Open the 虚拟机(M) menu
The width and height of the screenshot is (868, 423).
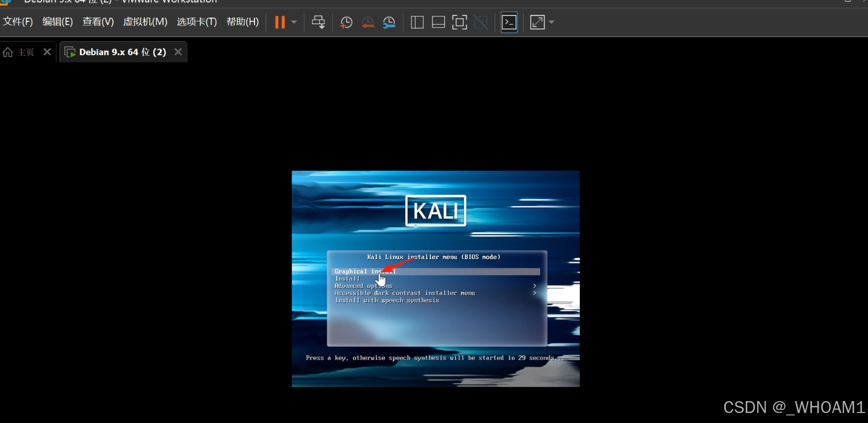[145, 22]
